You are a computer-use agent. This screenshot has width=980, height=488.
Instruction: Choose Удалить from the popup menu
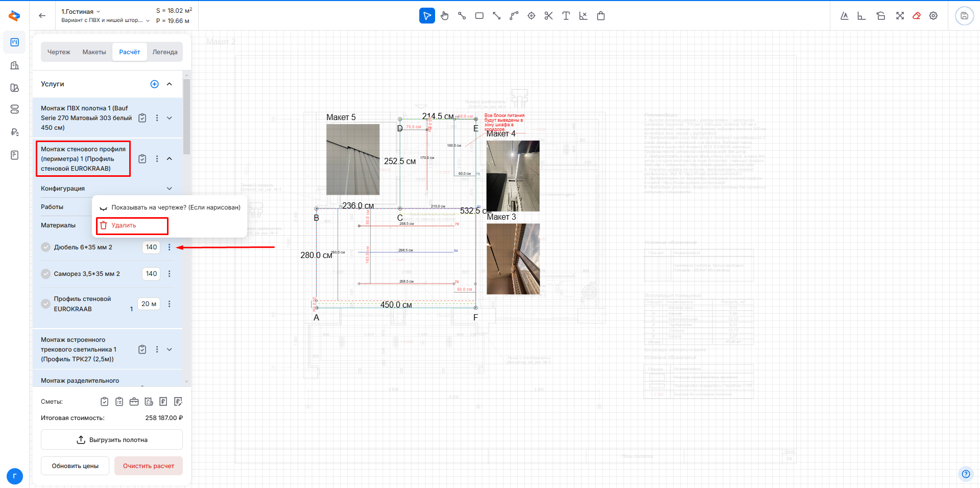click(x=124, y=225)
